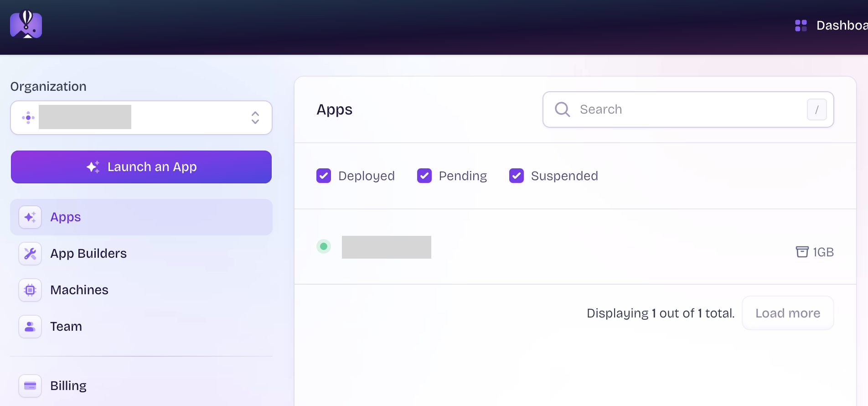Image resolution: width=868 pixels, height=406 pixels.
Task: Click sparkle icon on Launch an App
Action: pyautogui.click(x=93, y=167)
